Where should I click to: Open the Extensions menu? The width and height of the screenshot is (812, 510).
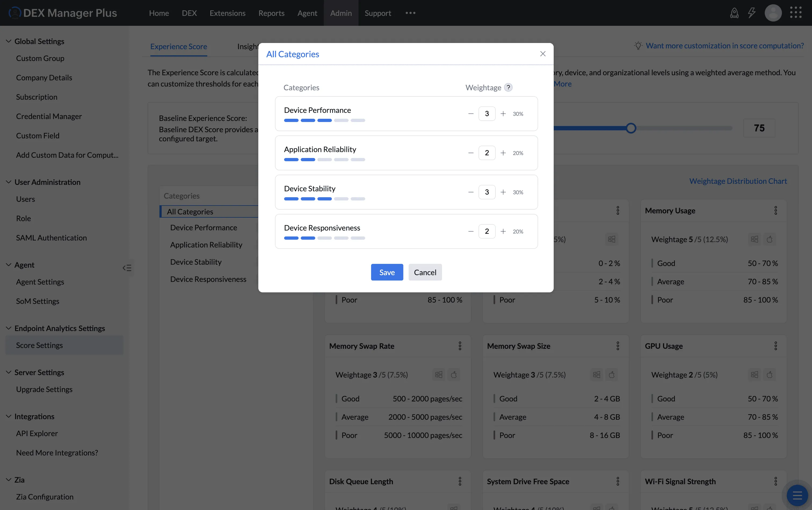click(227, 13)
